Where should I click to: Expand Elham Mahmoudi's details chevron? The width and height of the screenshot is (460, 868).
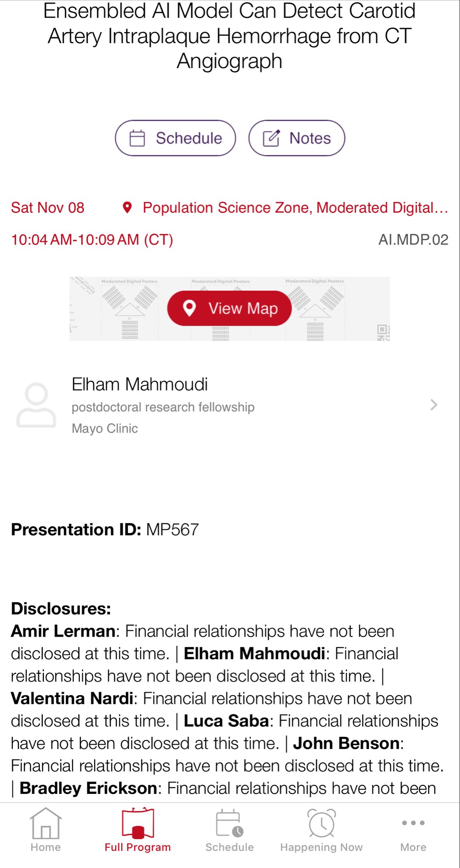tap(433, 405)
